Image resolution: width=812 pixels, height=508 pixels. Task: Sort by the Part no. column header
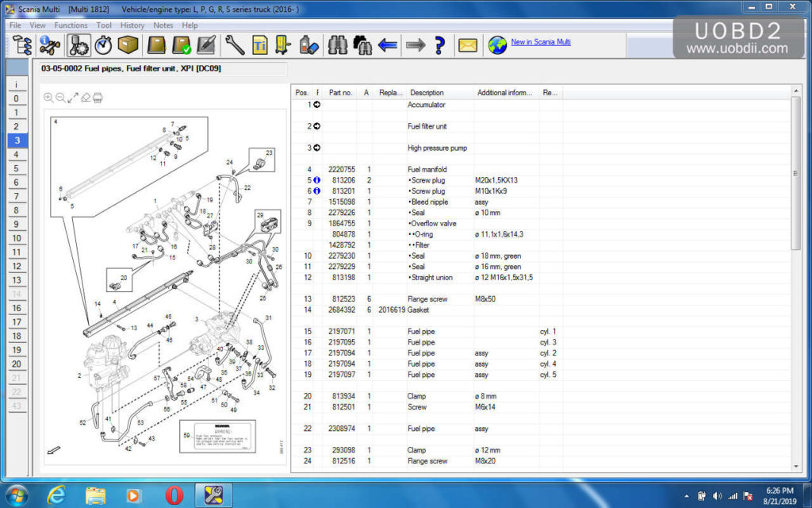point(340,93)
